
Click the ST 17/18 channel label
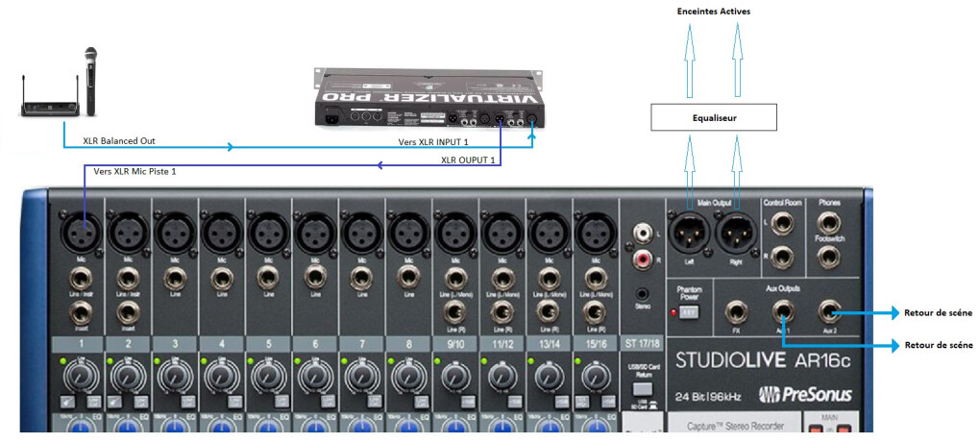click(x=642, y=343)
